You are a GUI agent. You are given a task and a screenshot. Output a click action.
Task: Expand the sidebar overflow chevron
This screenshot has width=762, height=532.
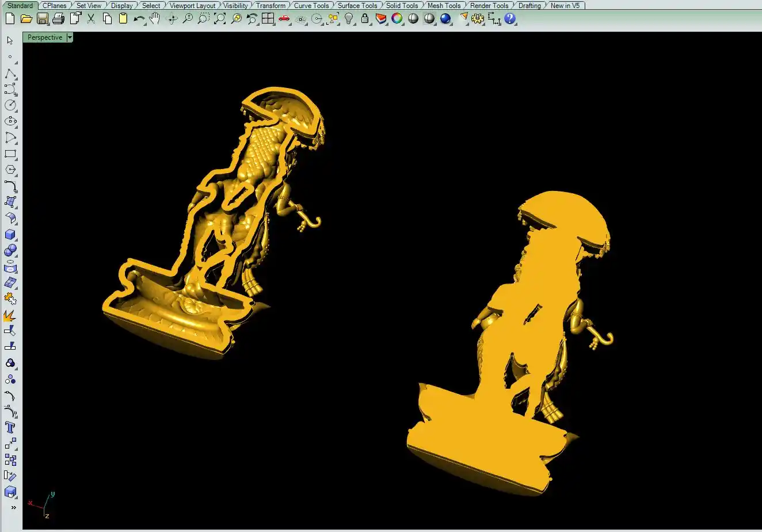pyautogui.click(x=13, y=508)
